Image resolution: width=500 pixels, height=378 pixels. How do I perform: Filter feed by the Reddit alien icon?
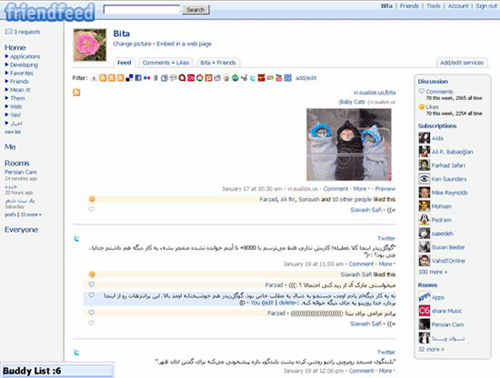[217, 78]
